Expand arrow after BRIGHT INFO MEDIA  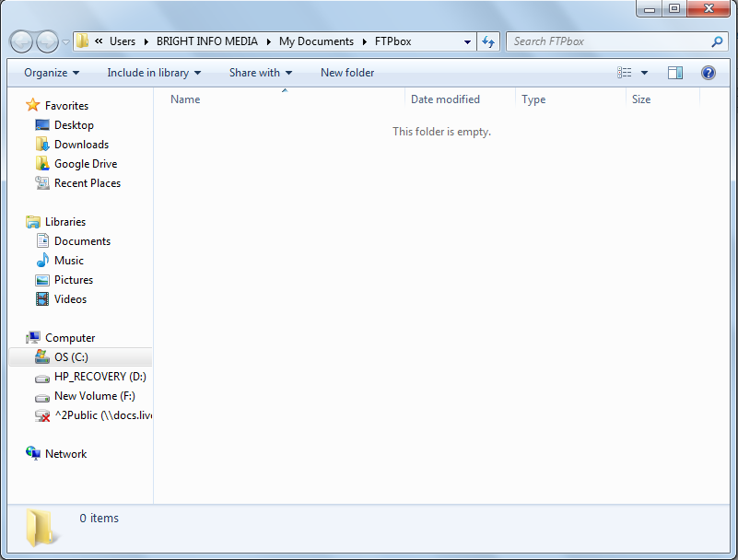[x=269, y=41]
